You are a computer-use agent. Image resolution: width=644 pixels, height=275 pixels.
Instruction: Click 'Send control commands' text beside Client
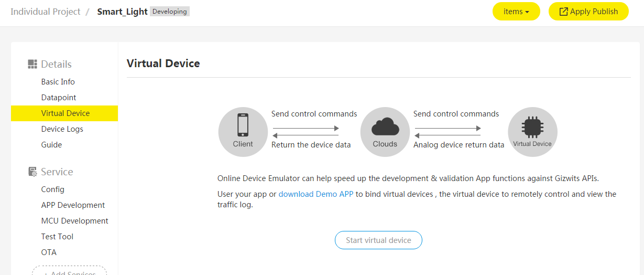click(x=314, y=114)
